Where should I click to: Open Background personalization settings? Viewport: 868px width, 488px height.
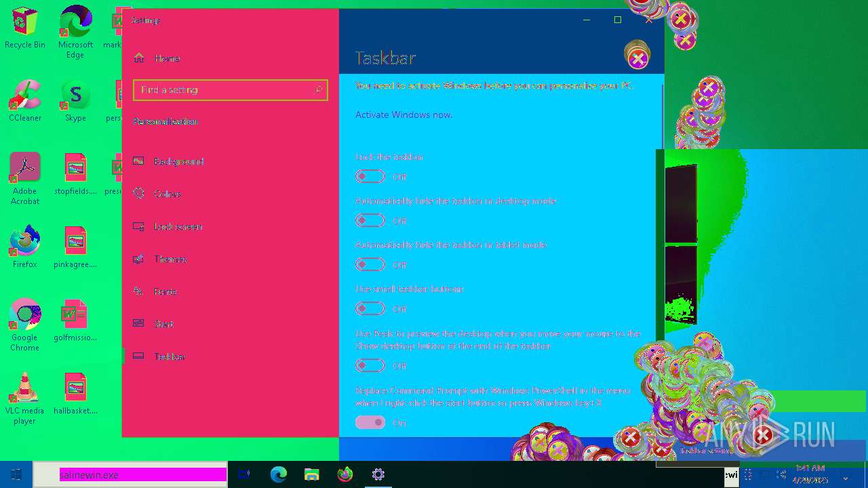pyautogui.click(x=231, y=161)
